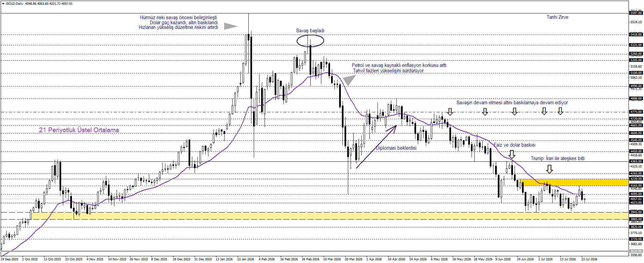The height and width of the screenshot is (263, 644).
Task: Click the 4990.00 price level tag
Action: point(636,86)
